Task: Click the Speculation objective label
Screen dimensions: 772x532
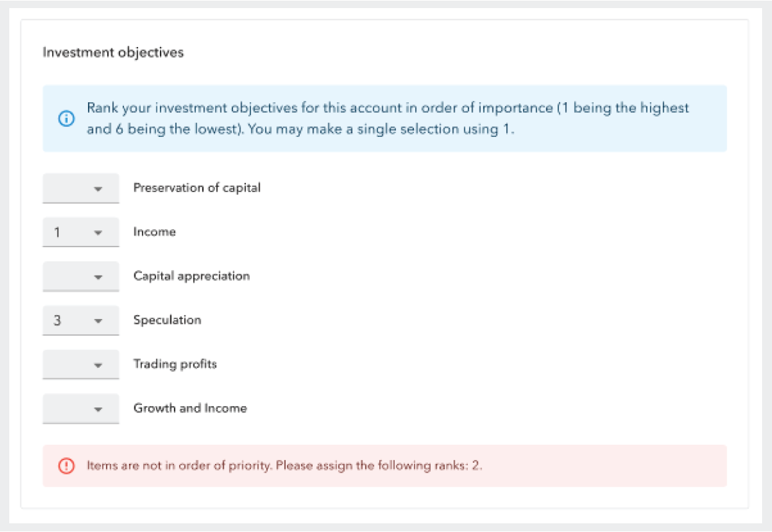Action: coord(167,320)
